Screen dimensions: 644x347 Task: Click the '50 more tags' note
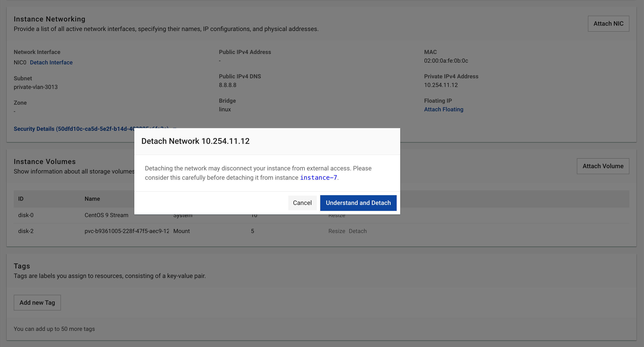pos(54,329)
